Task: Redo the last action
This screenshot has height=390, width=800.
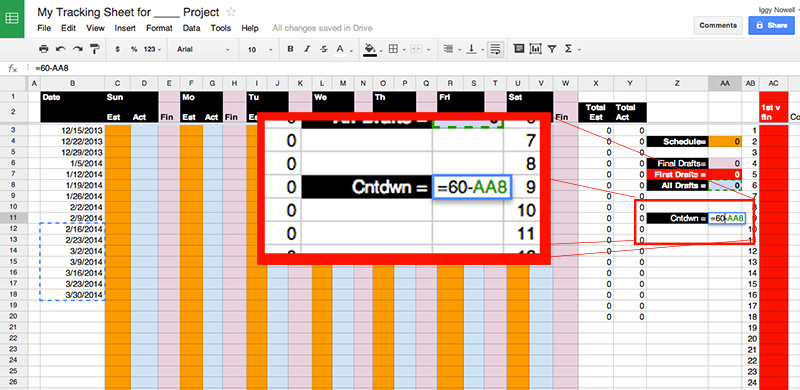Action: pos(78,49)
